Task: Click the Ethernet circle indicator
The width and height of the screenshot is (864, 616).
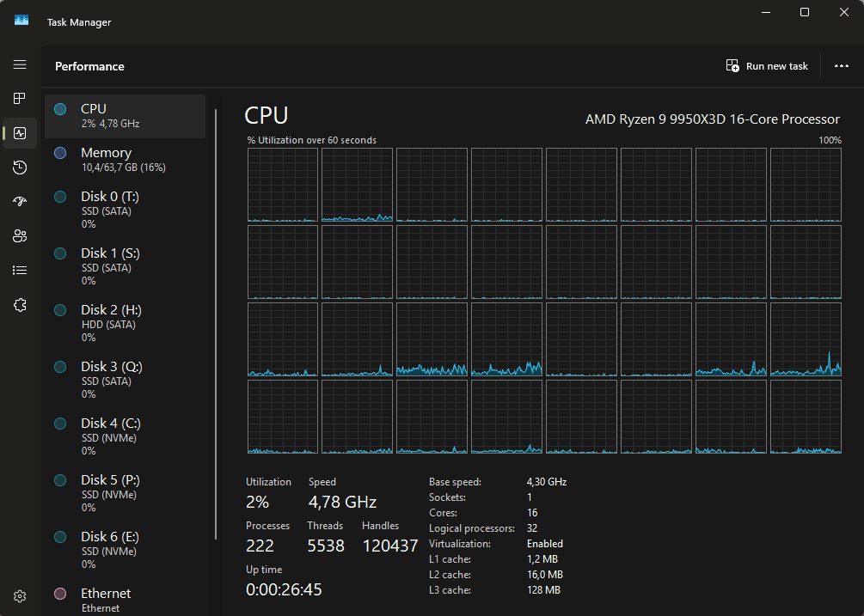Action: [61, 594]
